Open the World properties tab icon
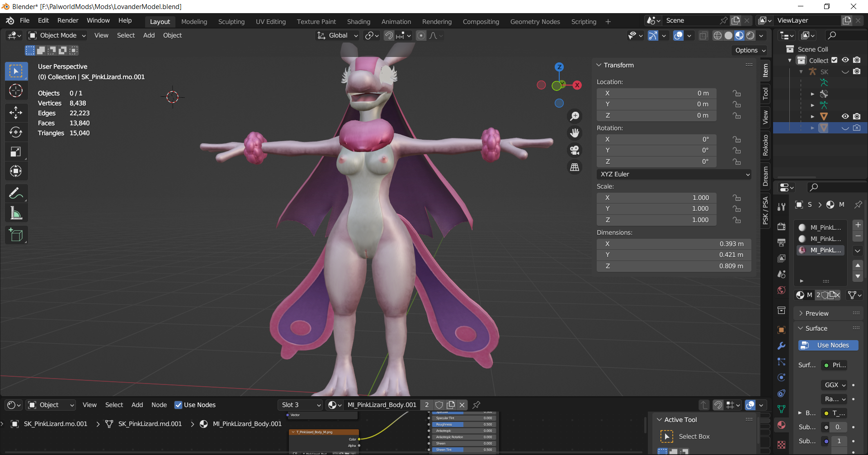The width and height of the screenshot is (868, 455). point(781,290)
